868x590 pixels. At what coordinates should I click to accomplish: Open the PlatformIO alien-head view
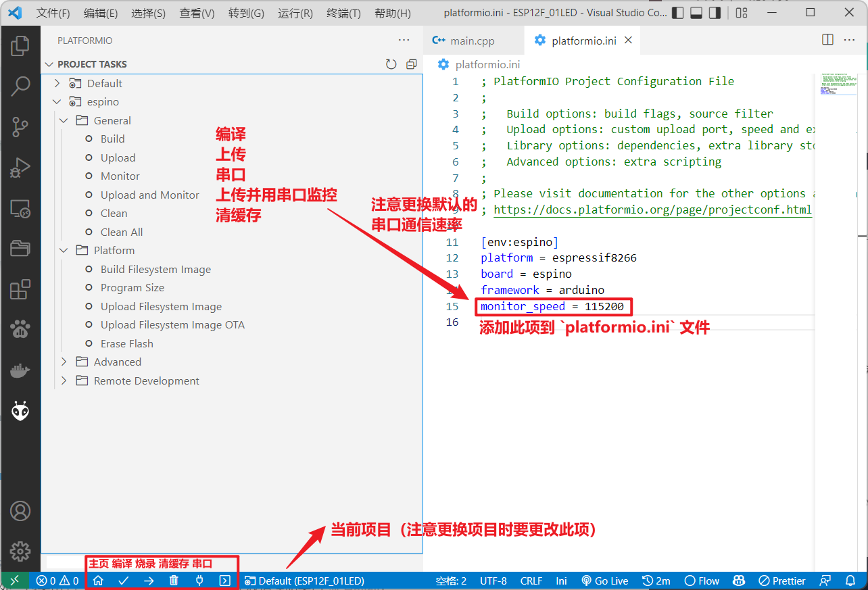[x=20, y=411]
